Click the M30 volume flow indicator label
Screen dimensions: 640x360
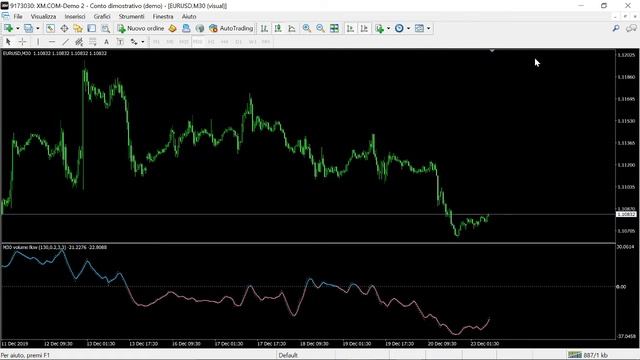(55, 247)
